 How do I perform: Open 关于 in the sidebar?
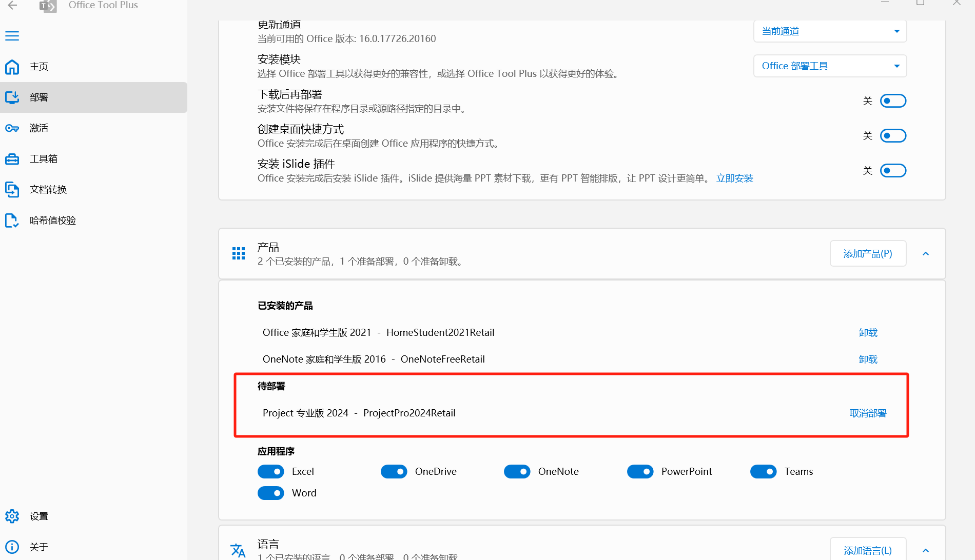[x=93, y=547]
